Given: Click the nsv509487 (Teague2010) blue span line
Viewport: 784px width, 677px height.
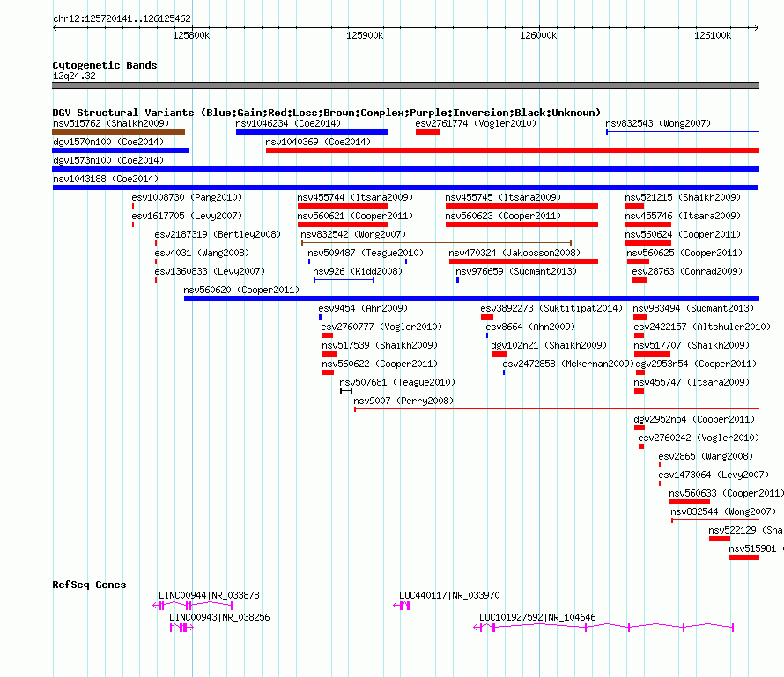Looking at the screenshot, I should pos(358,261).
